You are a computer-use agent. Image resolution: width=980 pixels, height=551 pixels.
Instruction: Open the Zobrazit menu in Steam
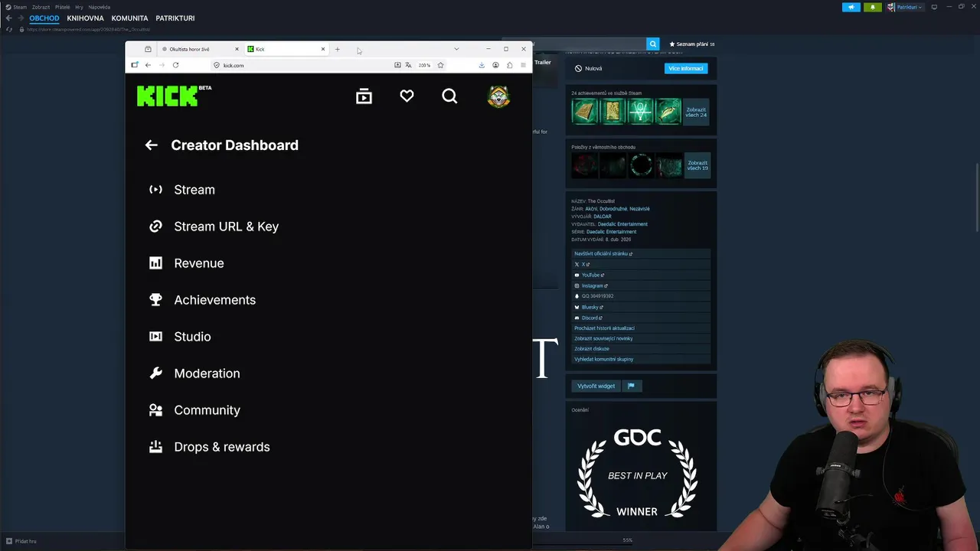pos(41,7)
